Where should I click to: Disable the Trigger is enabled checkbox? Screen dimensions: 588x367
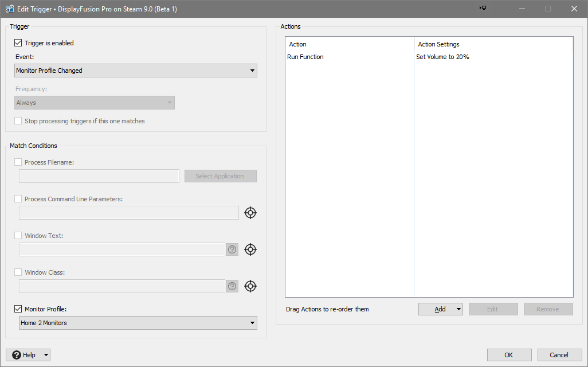pos(18,43)
